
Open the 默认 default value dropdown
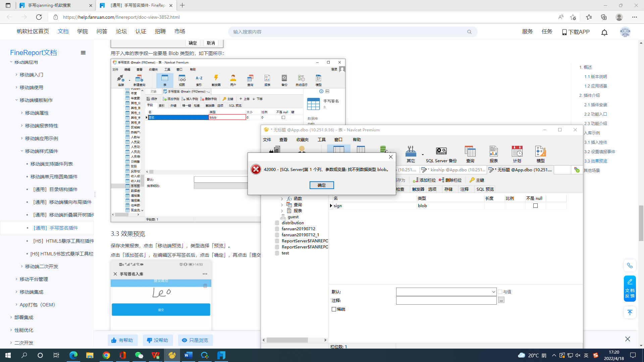(493, 292)
